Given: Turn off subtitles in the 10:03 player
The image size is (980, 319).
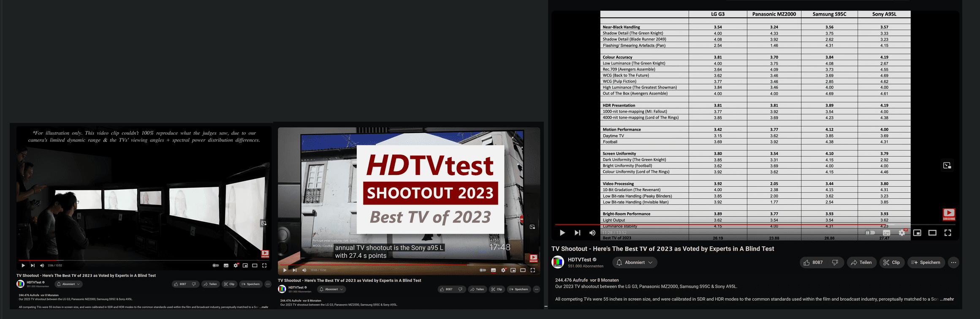Looking at the screenshot, I should tap(493, 270).
